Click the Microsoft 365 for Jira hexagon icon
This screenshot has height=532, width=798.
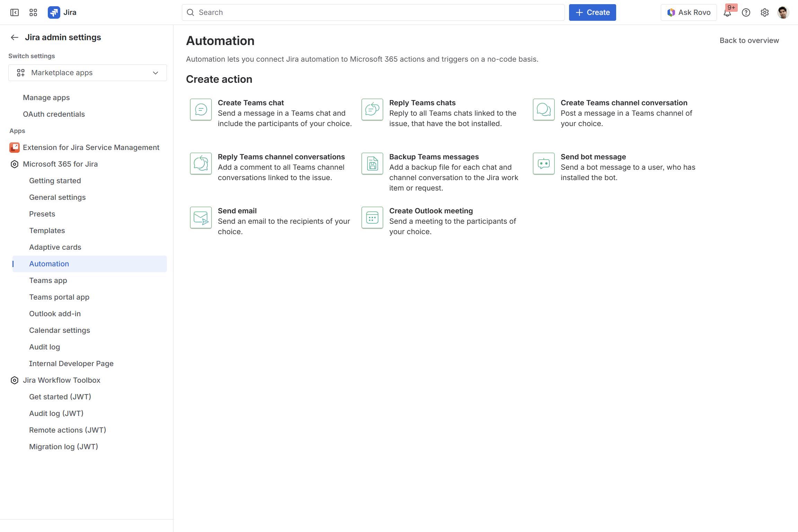tap(15, 164)
